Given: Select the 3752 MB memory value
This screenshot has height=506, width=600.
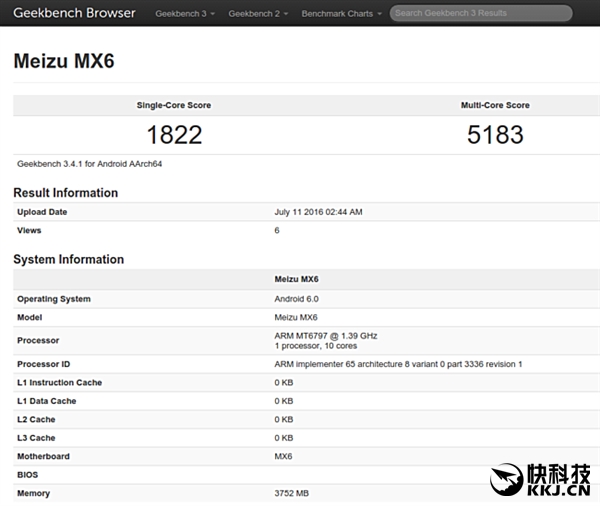Looking at the screenshot, I should click(x=292, y=493).
